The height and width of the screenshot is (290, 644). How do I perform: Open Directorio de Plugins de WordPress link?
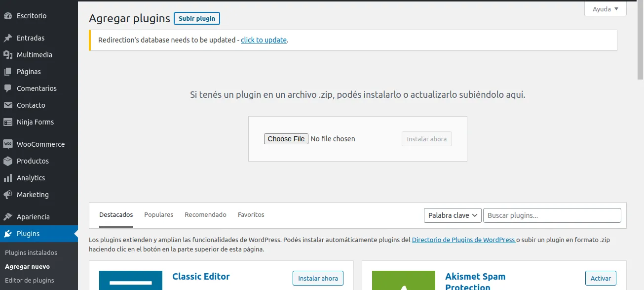(464, 240)
